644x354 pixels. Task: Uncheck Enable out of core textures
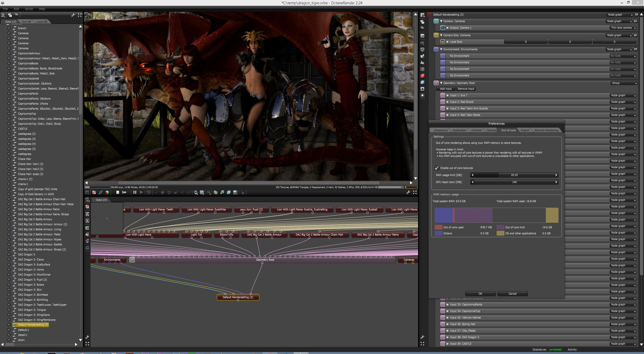437,168
